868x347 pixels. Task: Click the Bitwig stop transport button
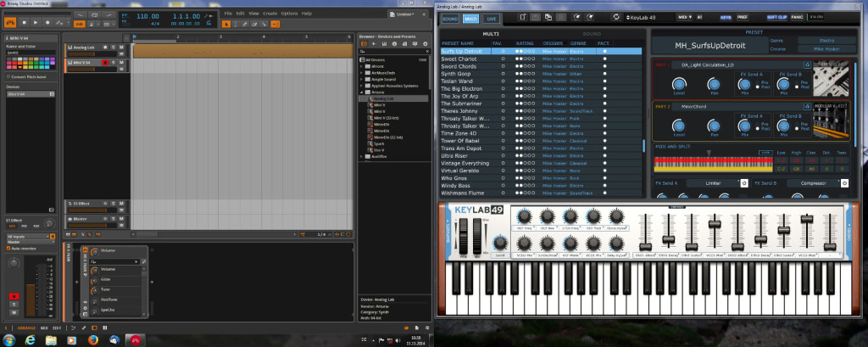tap(25, 23)
